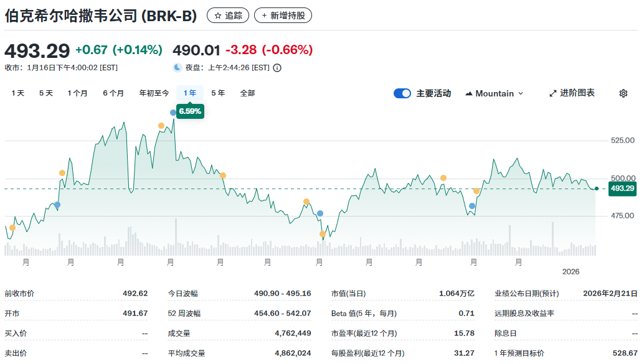This screenshot has width=644, height=364.
Task: Click the 493.29 price label on the right axis
Action: pyautogui.click(x=622, y=189)
